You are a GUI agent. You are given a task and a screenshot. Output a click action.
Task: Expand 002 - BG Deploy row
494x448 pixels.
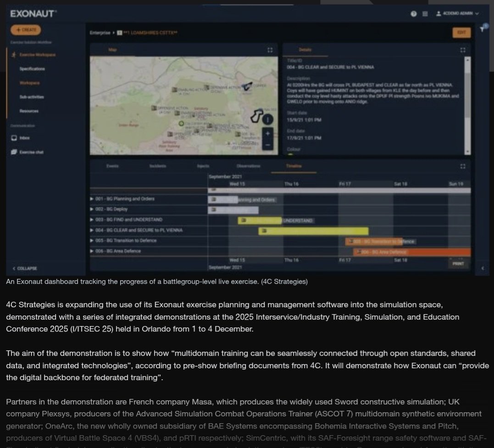point(92,209)
